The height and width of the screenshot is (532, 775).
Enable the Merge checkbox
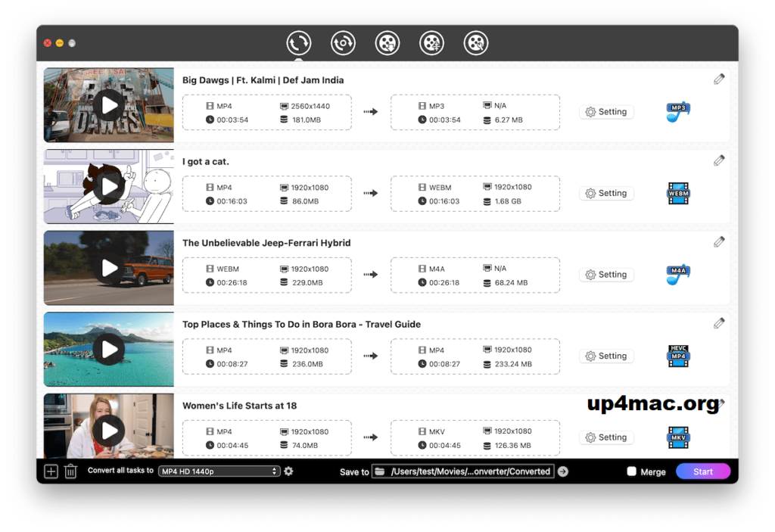tap(632, 471)
